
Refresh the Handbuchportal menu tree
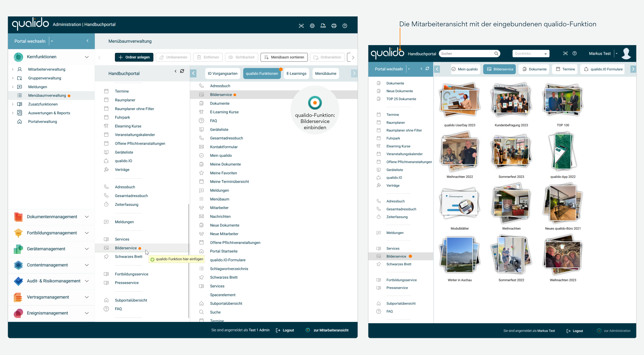[x=182, y=71]
